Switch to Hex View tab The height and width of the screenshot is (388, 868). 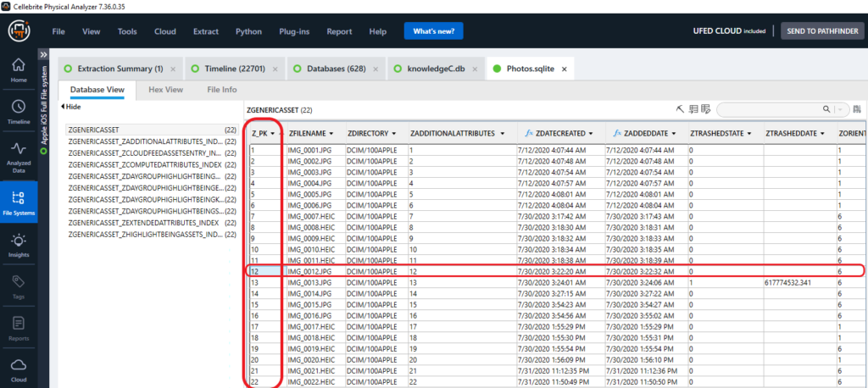[x=165, y=90]
